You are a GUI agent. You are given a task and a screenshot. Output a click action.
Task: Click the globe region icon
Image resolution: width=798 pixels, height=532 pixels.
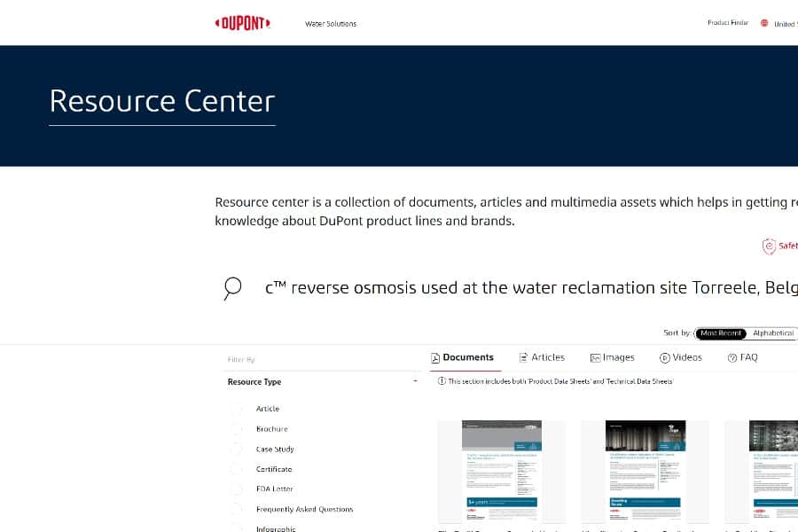click(x=764, y=23)
